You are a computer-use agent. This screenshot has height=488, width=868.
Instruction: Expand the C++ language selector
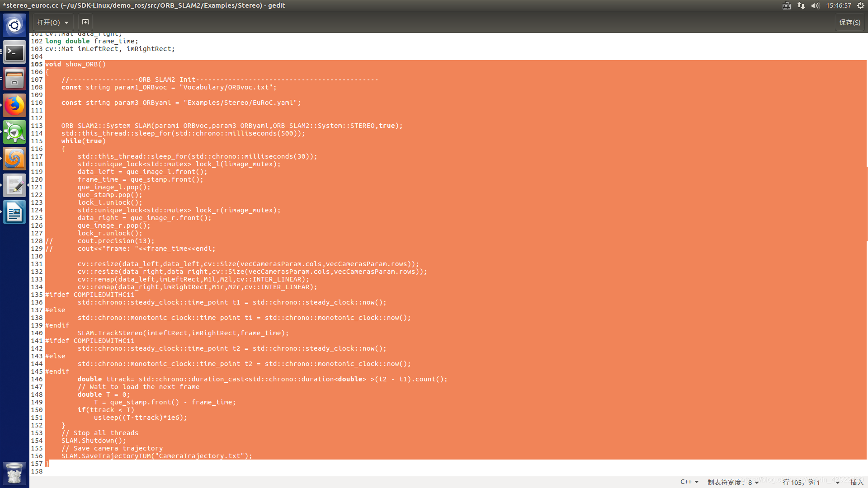point(689,482)
